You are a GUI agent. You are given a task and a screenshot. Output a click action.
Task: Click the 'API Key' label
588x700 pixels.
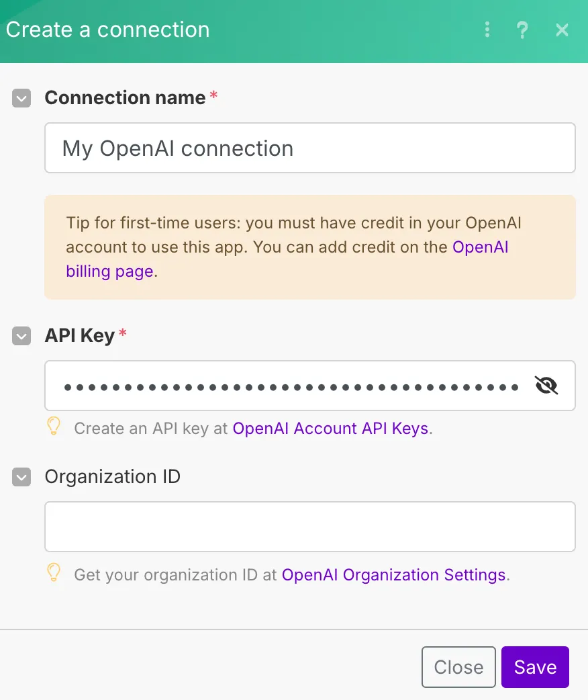tap(80, 336)
